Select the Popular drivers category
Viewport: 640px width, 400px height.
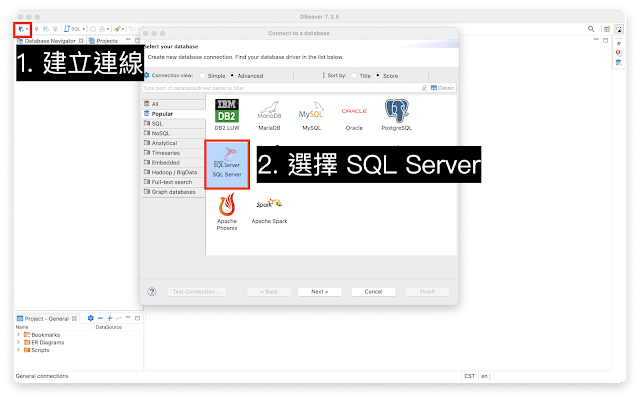[x=174, y=114]
